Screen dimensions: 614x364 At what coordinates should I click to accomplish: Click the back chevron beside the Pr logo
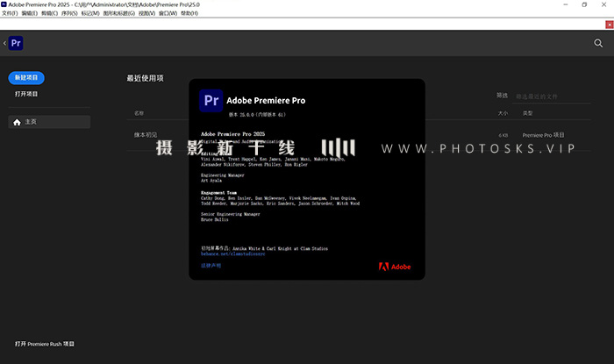click(4, 43)
